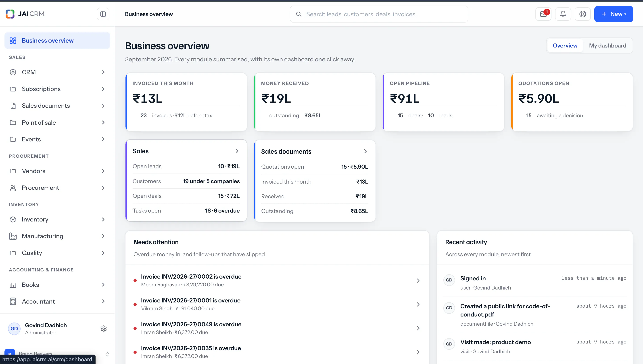Click the Inventory box icon
Viewport: 643px width, 364px height.
click(13, 219)
